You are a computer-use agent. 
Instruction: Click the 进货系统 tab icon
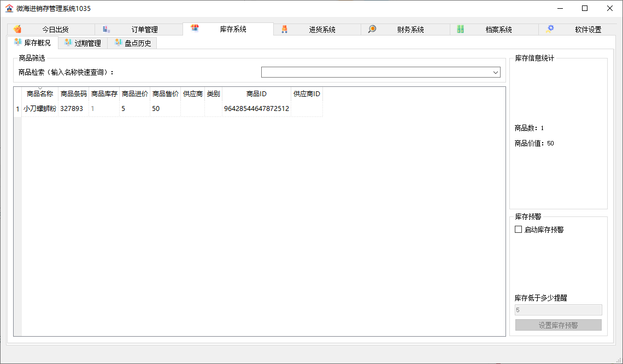click(x=284, y=30)
